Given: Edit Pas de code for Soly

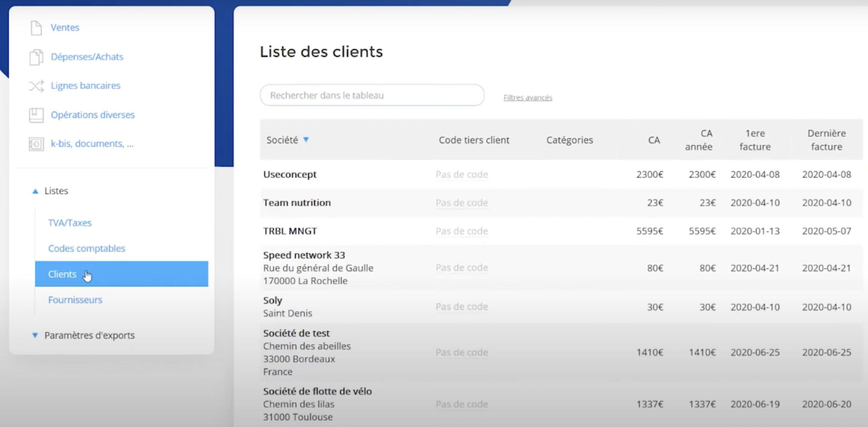Looking at the screenshot, I should click(462, 307).
